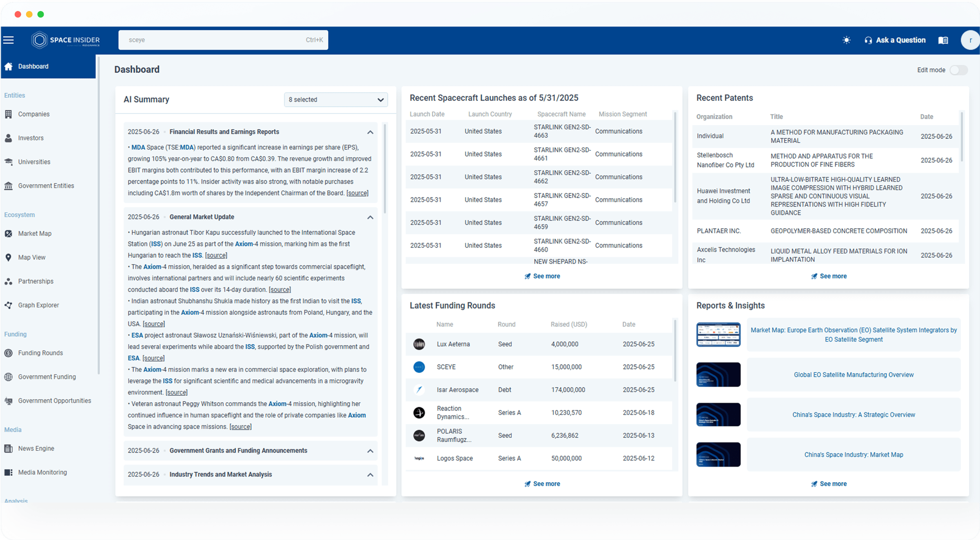Toggle Industry Trends and Market Analysis section
The height and width of the screenshot is (540, 980).
pyautogui.click(x=370, y=475)
